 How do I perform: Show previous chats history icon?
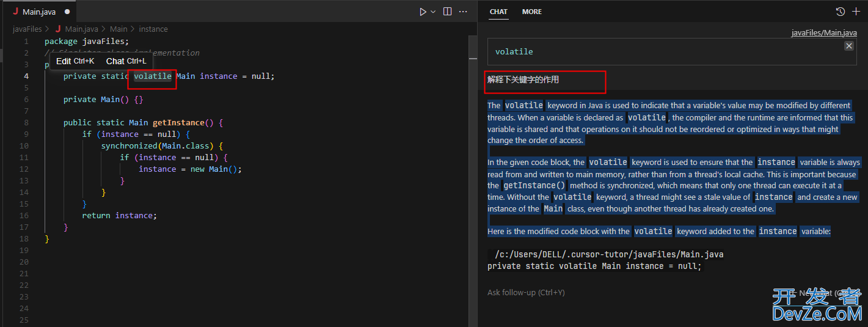tap(841, 12)
